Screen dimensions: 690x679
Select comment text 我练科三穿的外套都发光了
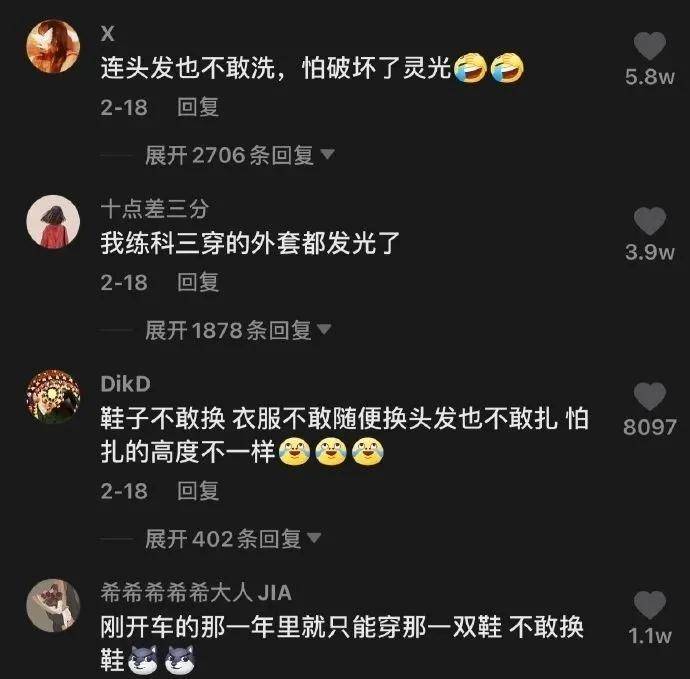pyautogui.click(x=250, y=243)
